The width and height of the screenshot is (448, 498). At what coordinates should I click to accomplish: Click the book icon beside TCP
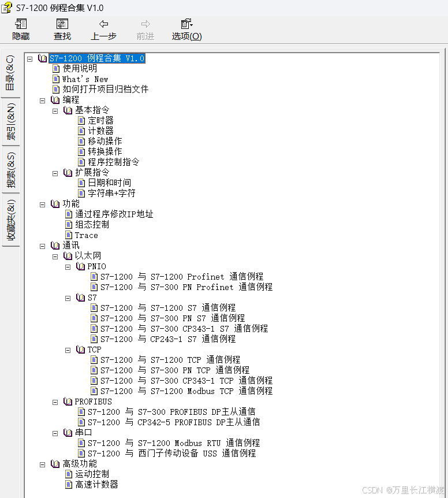(x=80, y=350)
